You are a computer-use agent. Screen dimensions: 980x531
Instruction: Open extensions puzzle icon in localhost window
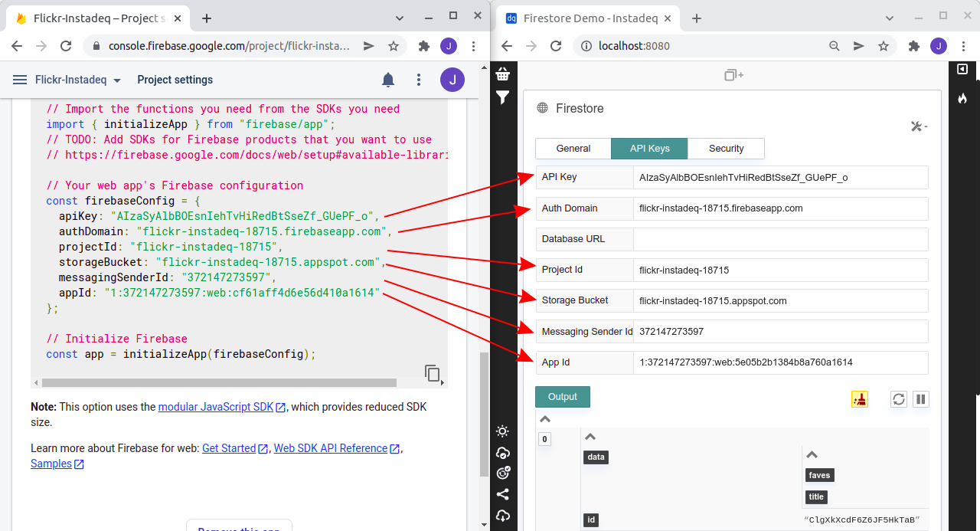click(x=914, y=46)
